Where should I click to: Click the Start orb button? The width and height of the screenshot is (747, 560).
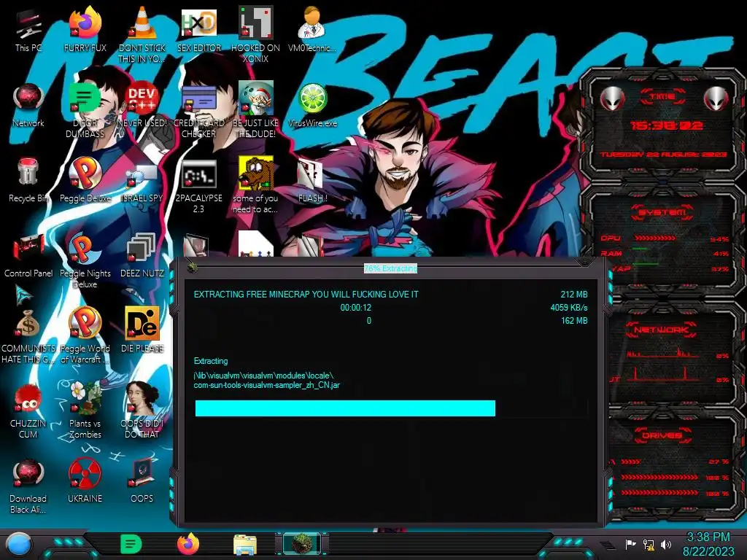click(19, 544)
